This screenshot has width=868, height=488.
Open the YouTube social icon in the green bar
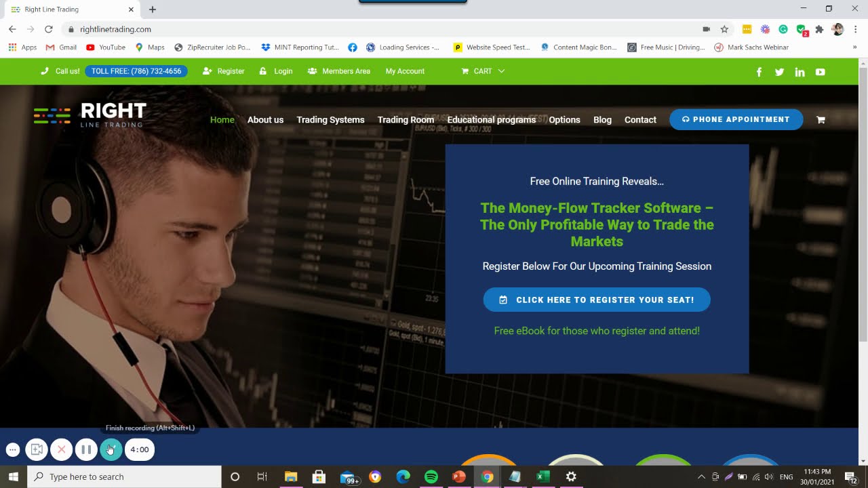point(820,72)
